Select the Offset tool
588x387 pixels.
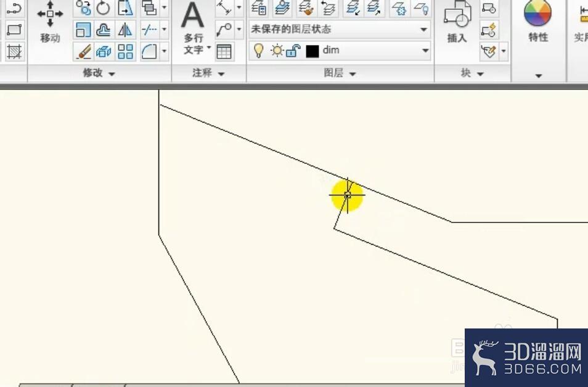tap(104, 30)
